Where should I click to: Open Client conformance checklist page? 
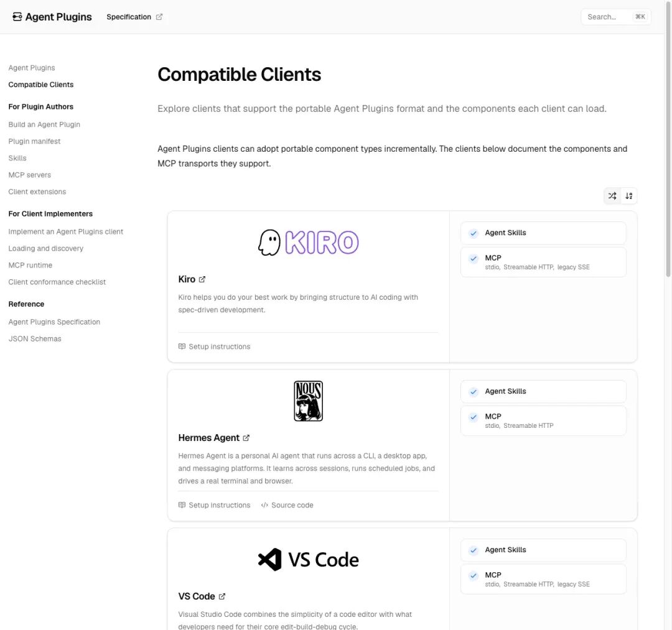point(57,282)
